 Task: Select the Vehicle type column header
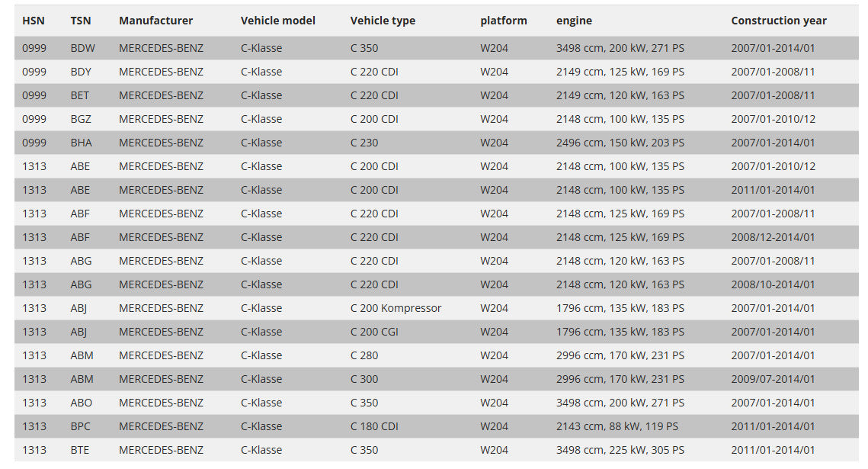tap(383, 21)
